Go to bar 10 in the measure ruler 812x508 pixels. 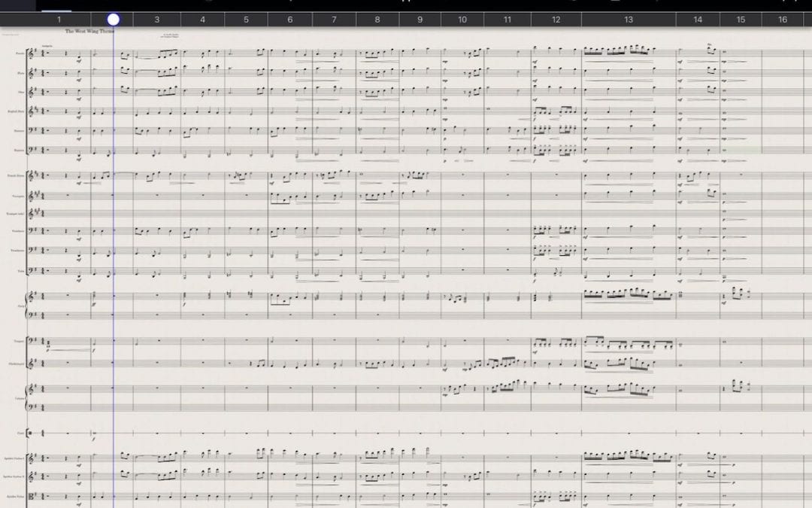462,20
